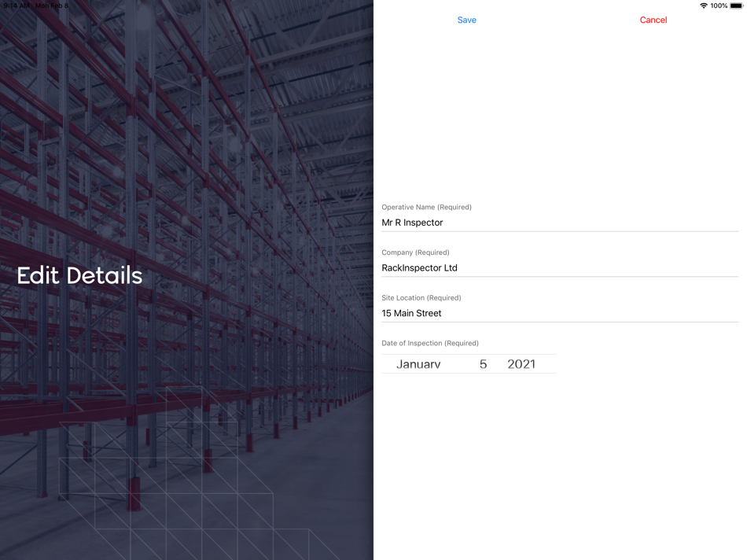Tap the Date of Inspection (Required) label
The height and width of the screenshot is (560, 747).
[x=429, y=343]
